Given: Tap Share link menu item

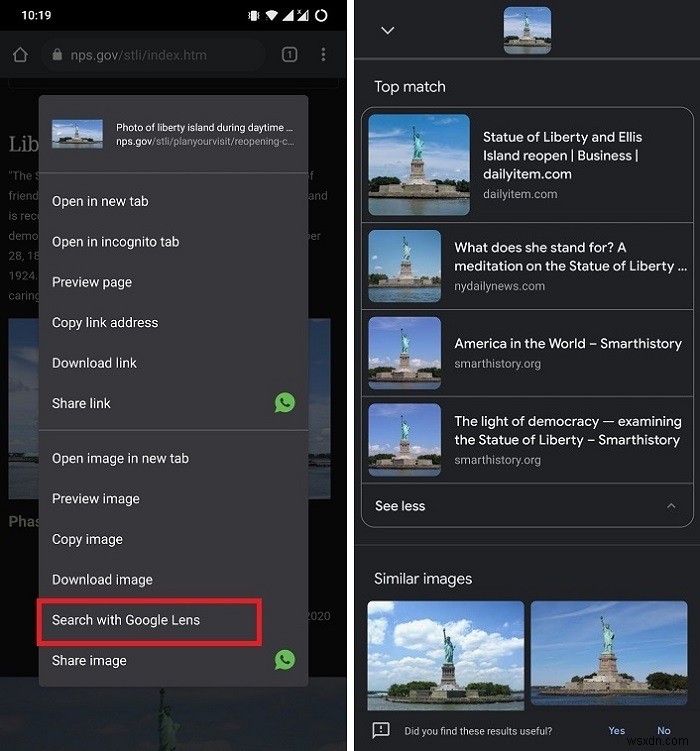Looking at the screenshot, I should (173, 403).
